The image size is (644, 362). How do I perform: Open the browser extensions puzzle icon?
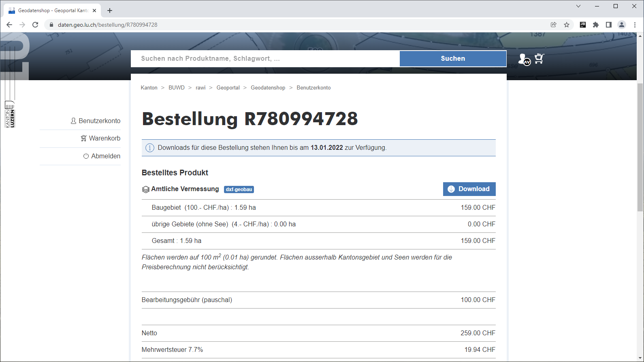(x=596, y=25)
